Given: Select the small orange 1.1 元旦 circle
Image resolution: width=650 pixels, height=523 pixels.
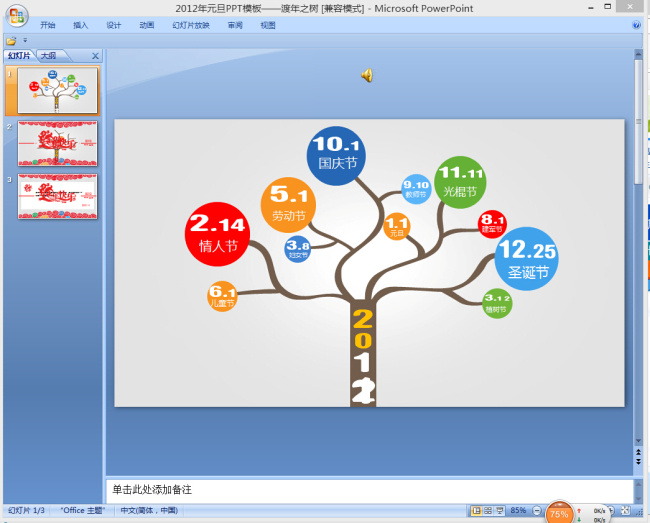Looking at the screenshot, I should point(397,226).
